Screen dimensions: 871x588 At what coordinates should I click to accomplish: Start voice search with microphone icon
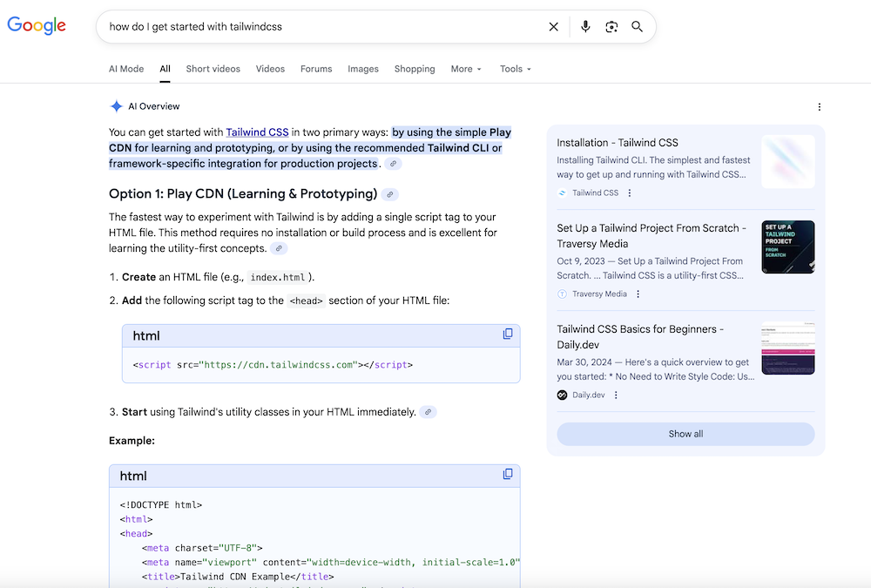[585, 27]
